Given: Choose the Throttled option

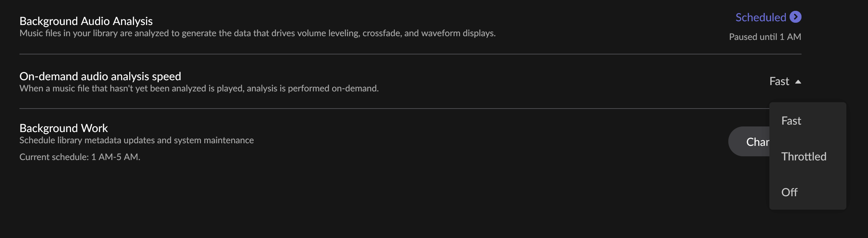Looking at the screenshot, I should click(x=804, y=157).
